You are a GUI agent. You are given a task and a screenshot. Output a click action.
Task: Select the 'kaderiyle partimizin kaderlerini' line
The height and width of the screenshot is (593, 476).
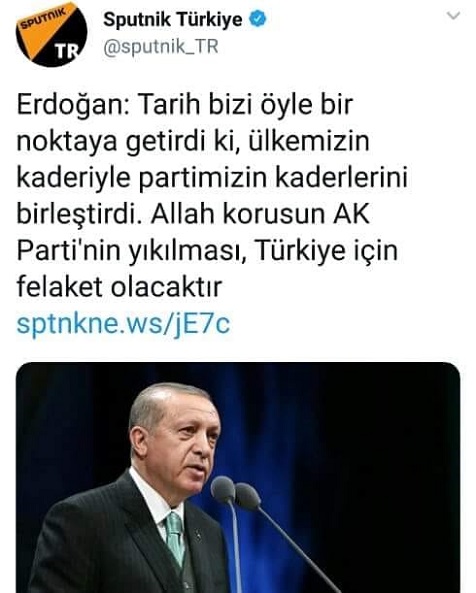tap(212, 178)
